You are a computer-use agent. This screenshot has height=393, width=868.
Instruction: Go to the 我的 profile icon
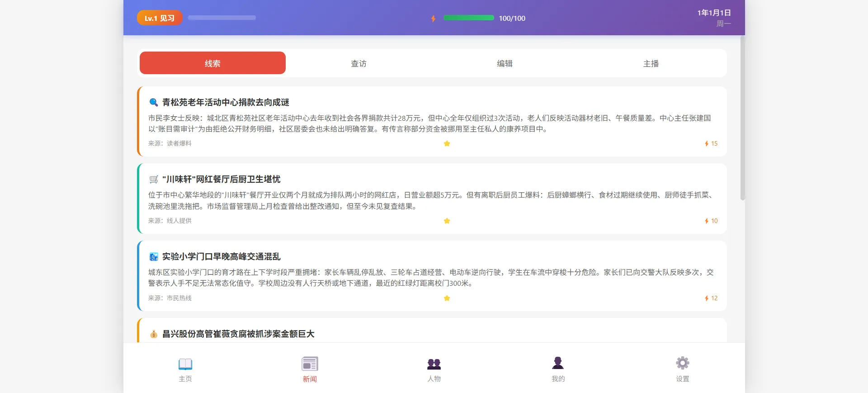[558, 363]
